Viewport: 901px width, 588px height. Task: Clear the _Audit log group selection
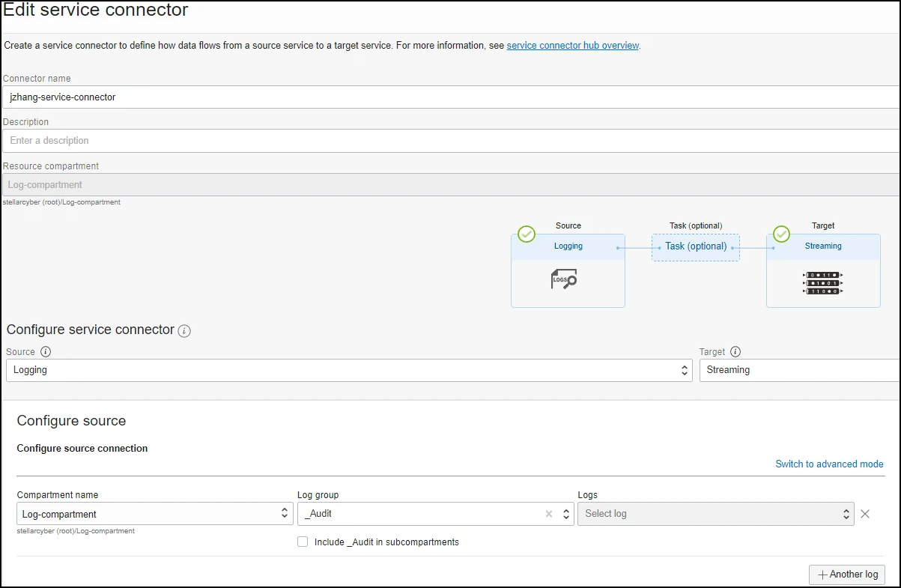click(548, 514)
